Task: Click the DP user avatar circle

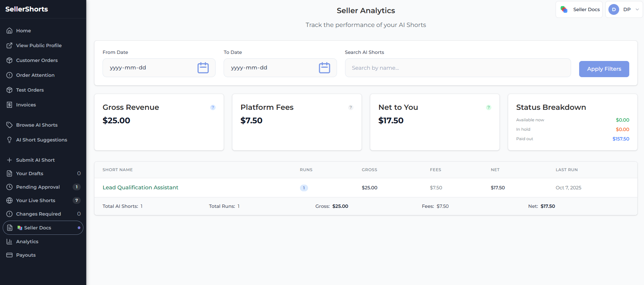Action: [x=614, y=9]
